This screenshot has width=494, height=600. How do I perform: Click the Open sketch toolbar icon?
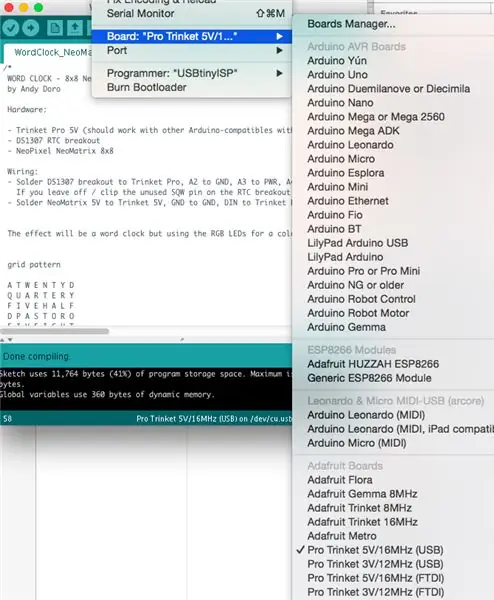75,28
